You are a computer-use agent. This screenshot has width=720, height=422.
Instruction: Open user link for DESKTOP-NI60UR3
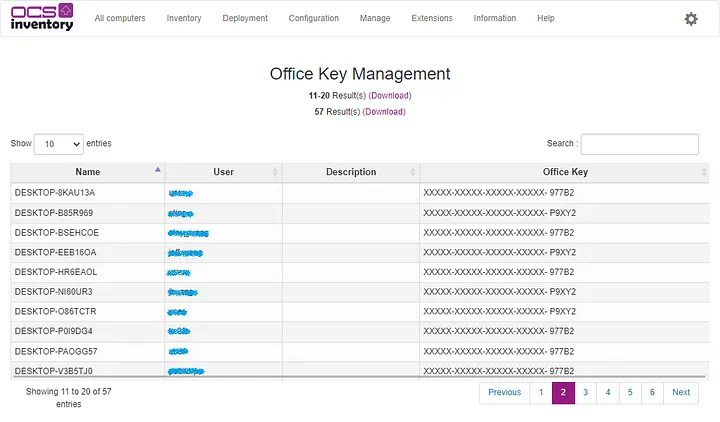pos(183,293)
